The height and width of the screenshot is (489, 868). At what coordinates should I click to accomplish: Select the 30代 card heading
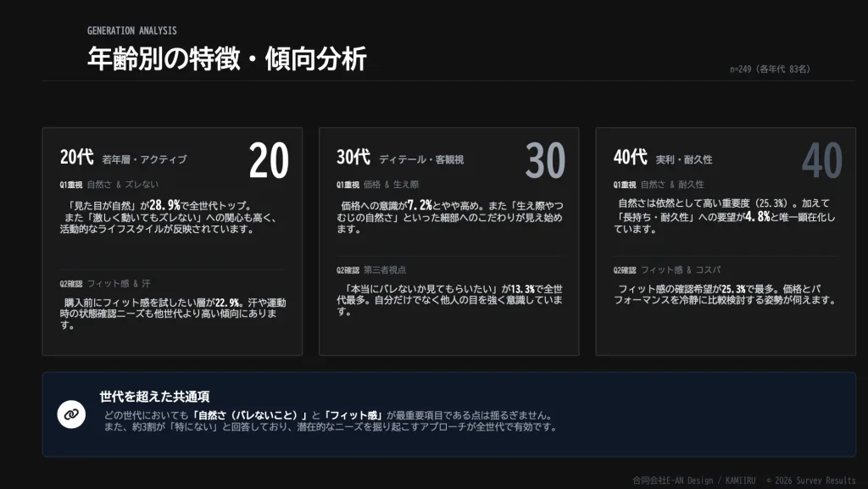tap(353, 158)
